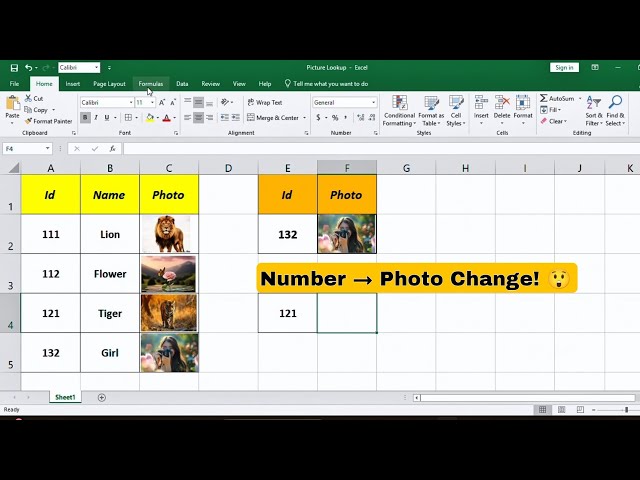Open Sort & Filter options

pos(594,111)
